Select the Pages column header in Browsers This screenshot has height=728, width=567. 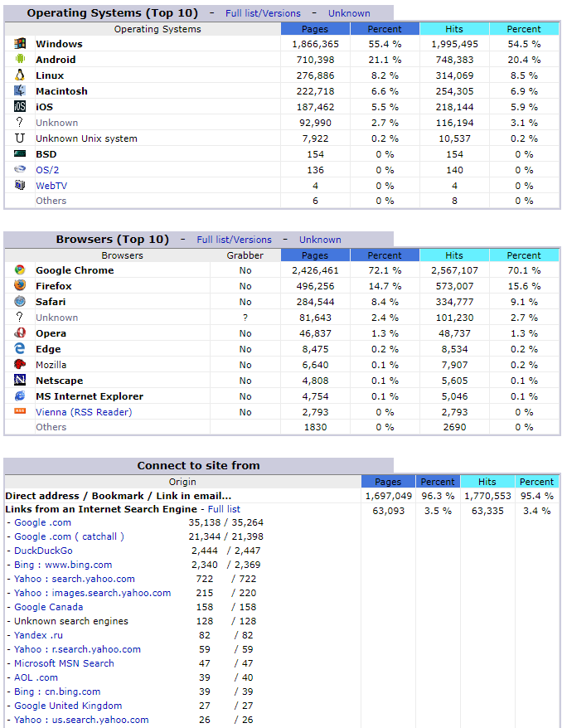315,255
